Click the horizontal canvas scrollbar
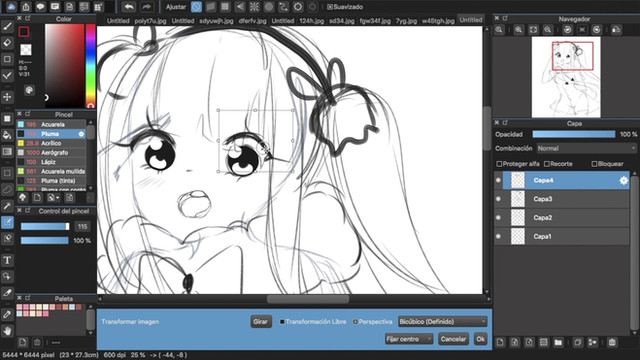The image size is (640, 360). 308,299
